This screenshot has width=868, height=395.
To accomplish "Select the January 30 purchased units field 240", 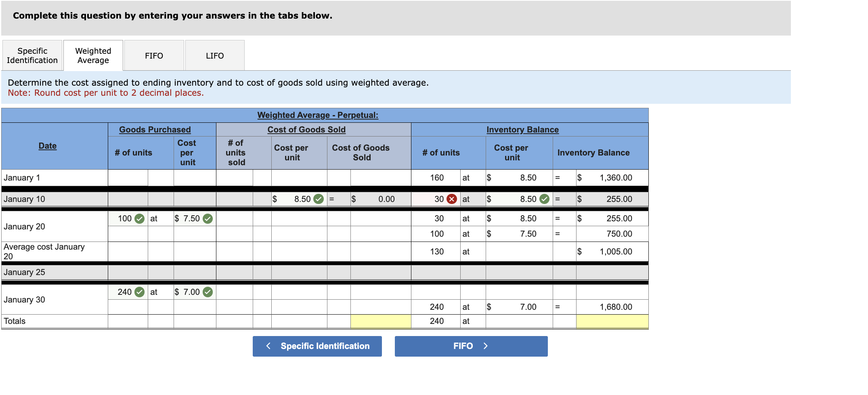I will point(128,292).
